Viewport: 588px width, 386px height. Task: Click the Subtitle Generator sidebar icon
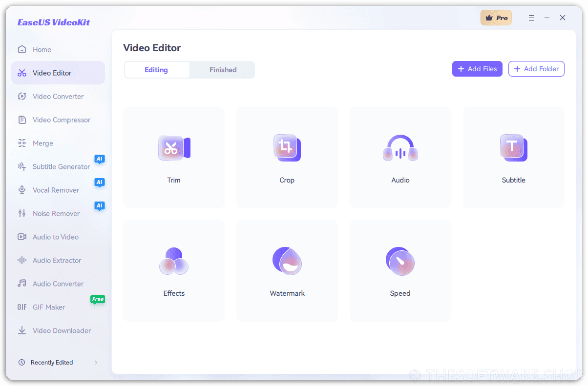click(x=22, y=166)
